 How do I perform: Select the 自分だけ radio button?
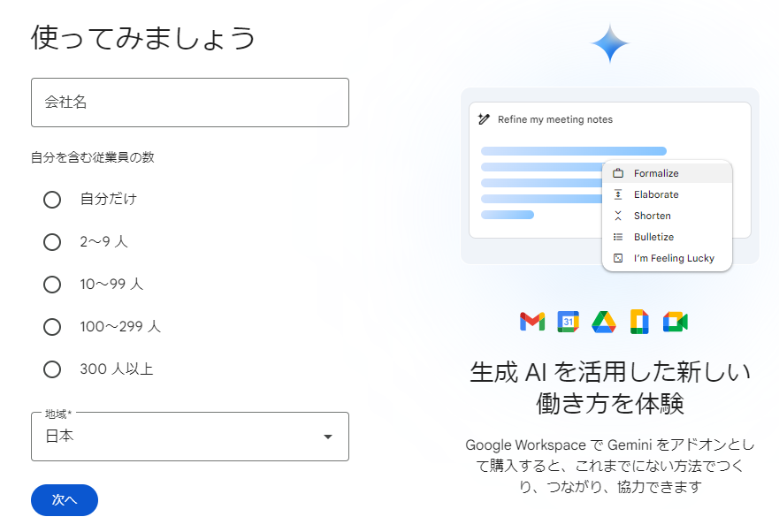coord(52,200)
